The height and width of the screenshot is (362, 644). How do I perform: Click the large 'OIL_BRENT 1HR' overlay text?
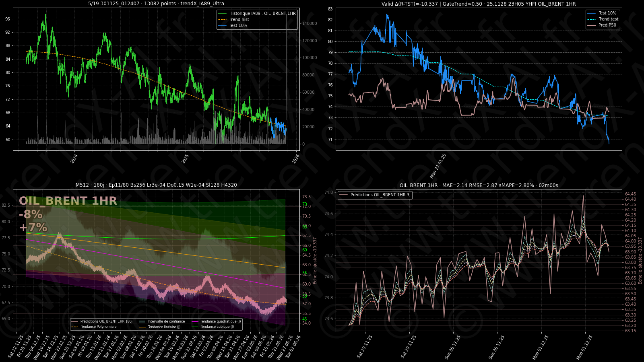pos(68,201)
